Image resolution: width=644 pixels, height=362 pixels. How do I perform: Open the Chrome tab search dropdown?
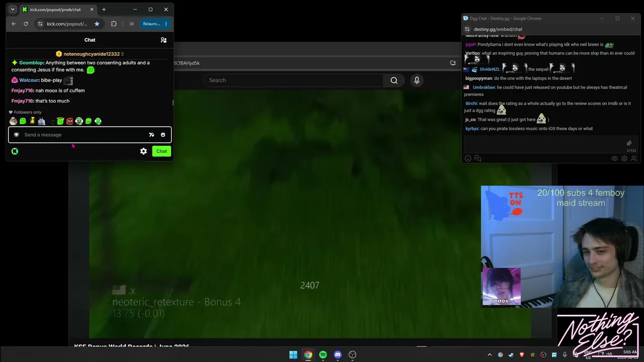pos(13,10)
